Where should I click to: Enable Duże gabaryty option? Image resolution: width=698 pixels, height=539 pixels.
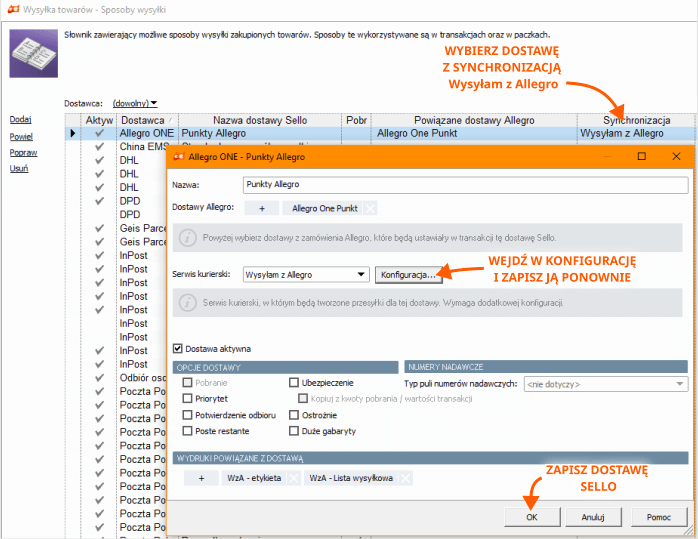tap(294, 431)
